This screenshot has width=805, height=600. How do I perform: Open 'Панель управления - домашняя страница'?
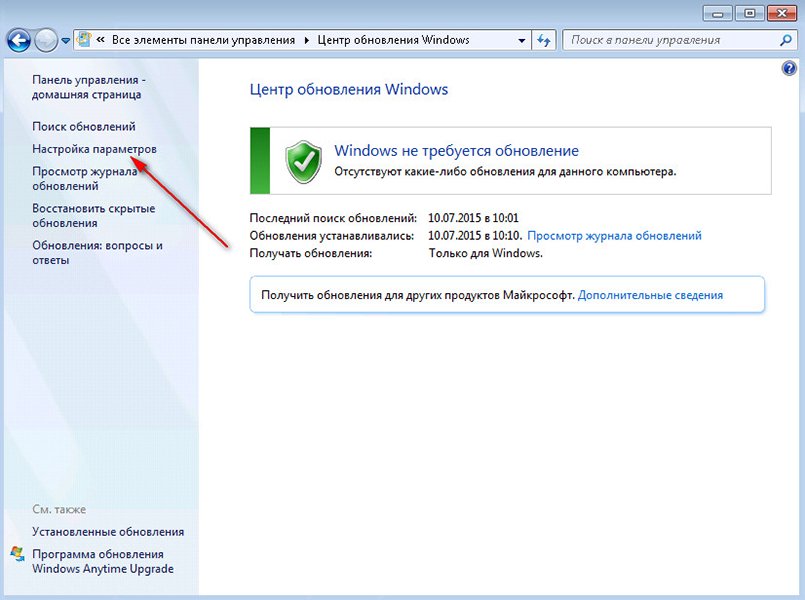click(x=89, y=87)
